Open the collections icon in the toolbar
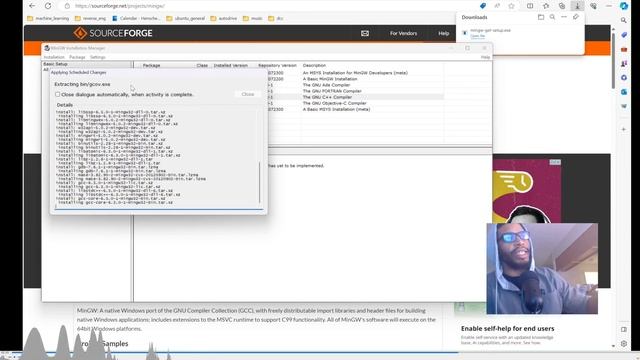 [562, 6]
